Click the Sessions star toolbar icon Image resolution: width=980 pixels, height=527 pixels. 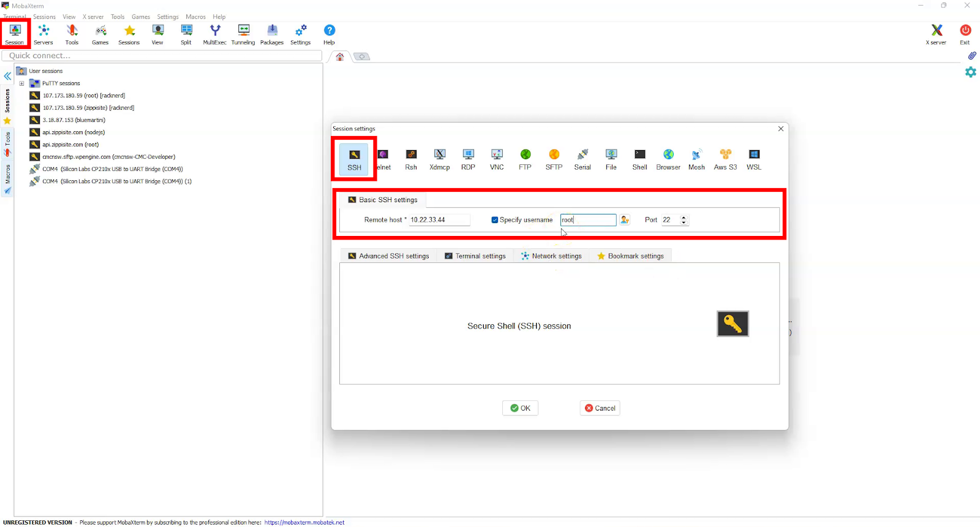(129, 34)
